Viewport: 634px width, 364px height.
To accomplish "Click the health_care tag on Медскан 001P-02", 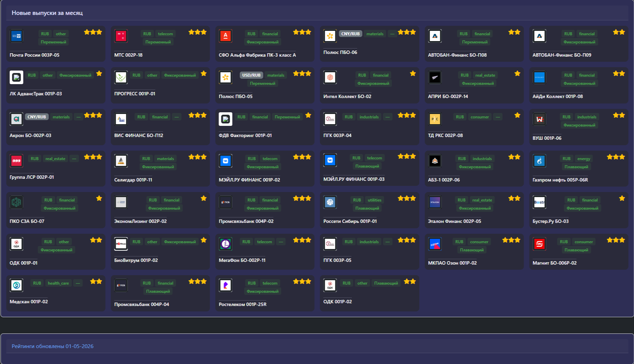I will (x=58, y=283).
